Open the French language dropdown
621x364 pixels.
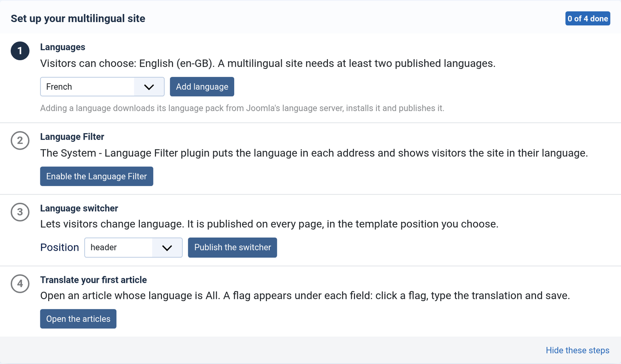click(x=102, y=87)
